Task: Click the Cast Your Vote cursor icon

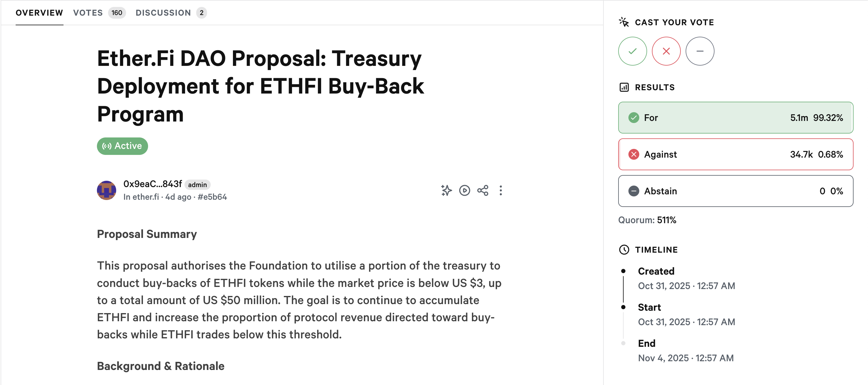Action: 624,22
